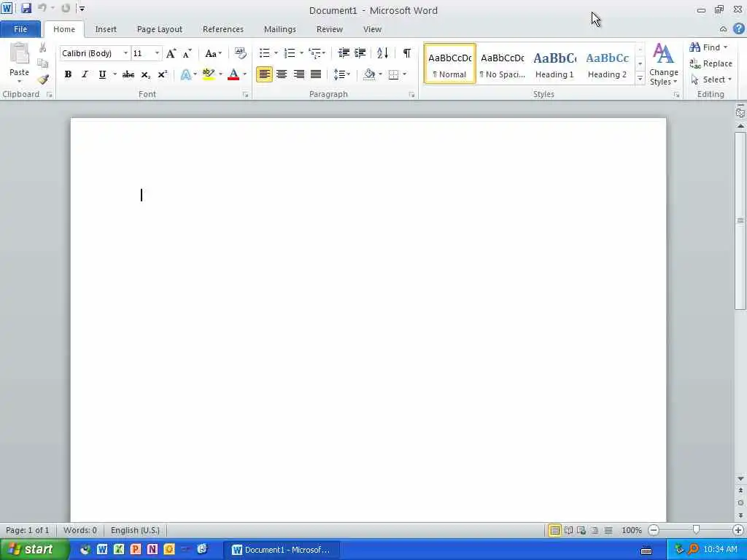
Task: Click Bullets list icon
Action: 264,52
